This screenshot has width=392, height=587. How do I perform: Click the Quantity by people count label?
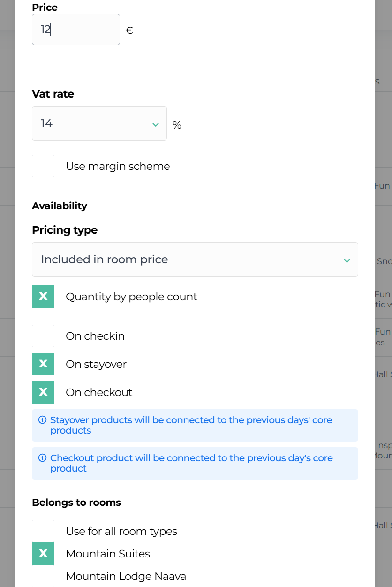click(x=131, y=297)
